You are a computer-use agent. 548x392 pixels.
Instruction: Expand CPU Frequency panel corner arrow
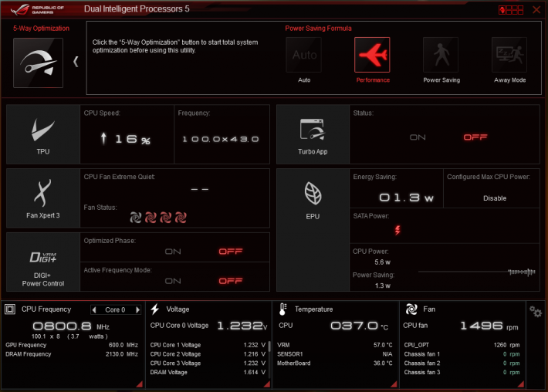[x=140, y=384]
